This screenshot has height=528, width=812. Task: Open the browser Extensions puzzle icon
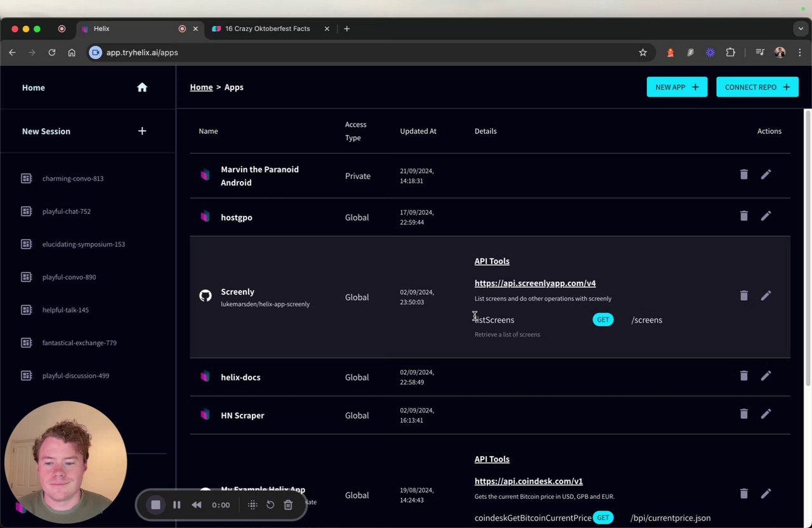coord(730,53)
